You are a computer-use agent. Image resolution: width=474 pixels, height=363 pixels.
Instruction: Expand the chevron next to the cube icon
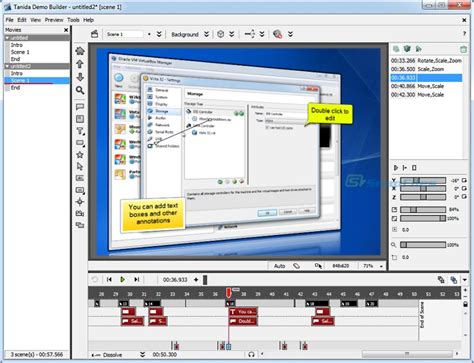pyautogui.click(x=232, y=34)
